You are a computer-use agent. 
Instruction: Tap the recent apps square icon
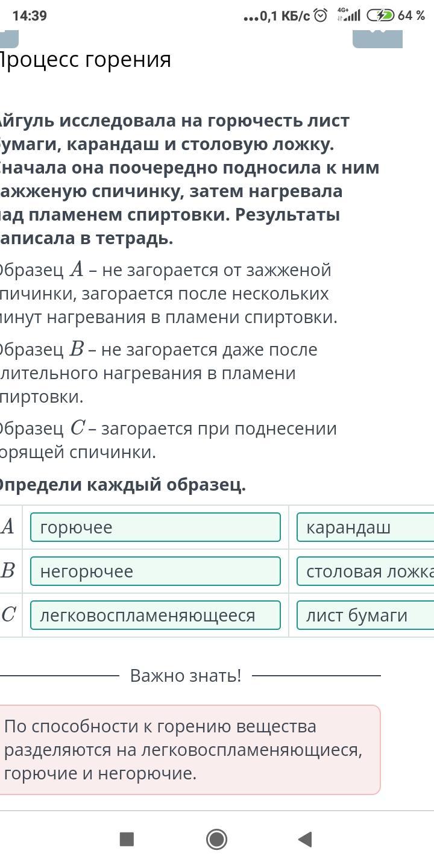[x=127, y=839]
